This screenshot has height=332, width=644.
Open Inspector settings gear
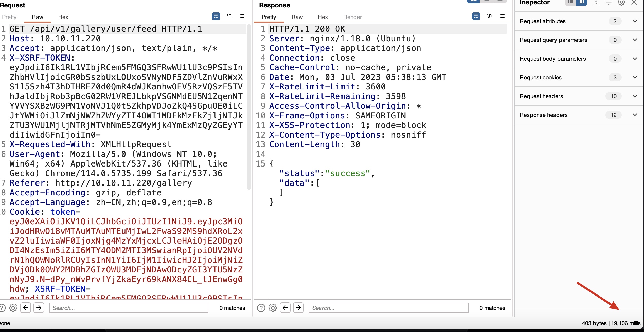pyautogui.click(x=621, y=3)
